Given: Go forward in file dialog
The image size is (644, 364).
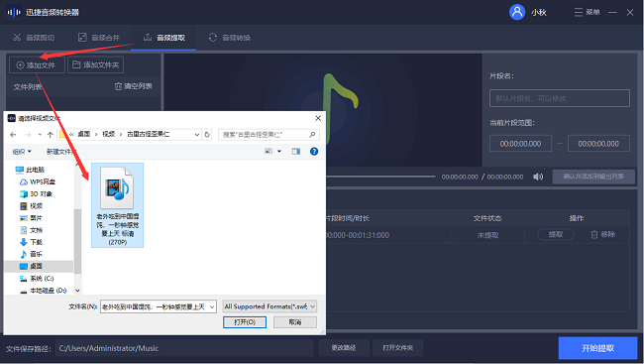Looking at the screenshot, I should tap(28, 135).
